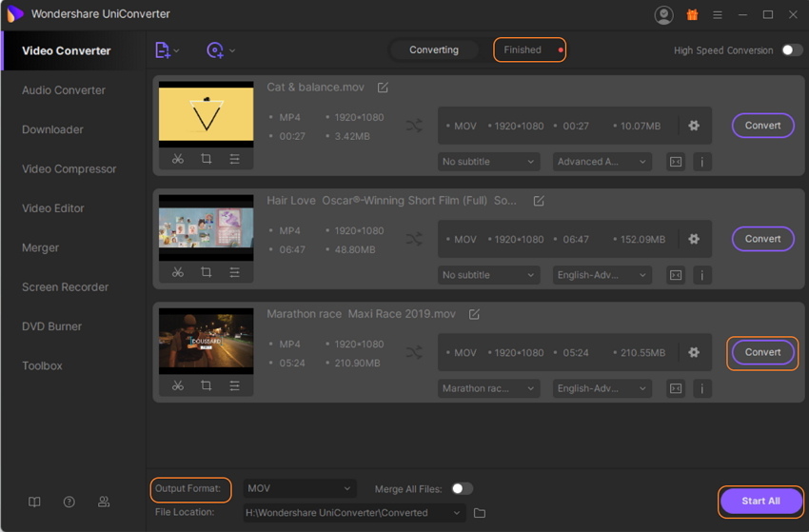Open Video Compressor in the sidebar
This screenshot has width=809, height=532.
pyautogui.click(x=69, y=169)
